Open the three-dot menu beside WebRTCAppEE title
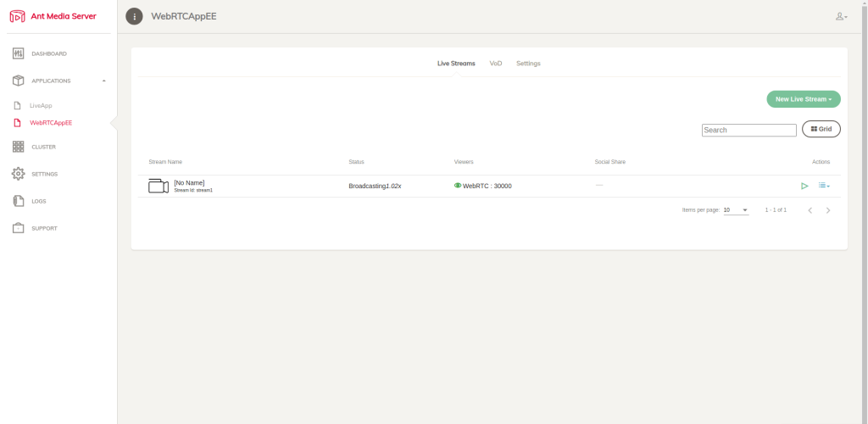The image size is (868, 424). point(134,17)
